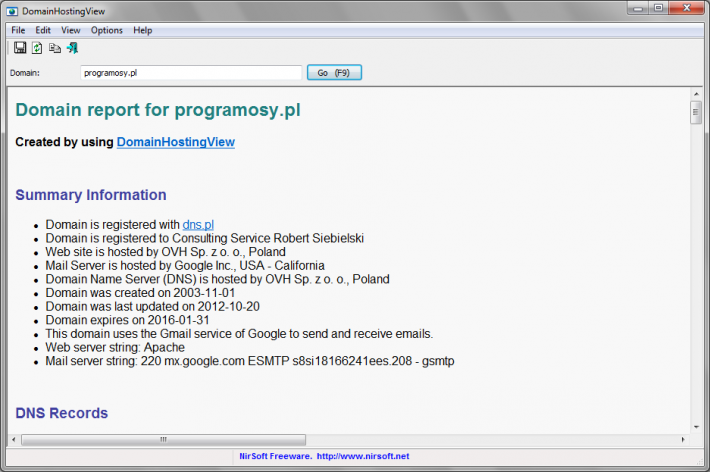This screenshot has width=710, height=472.
Task: Click 'Domain expires on 2016-01-31' line
Action: pos(128,320)
